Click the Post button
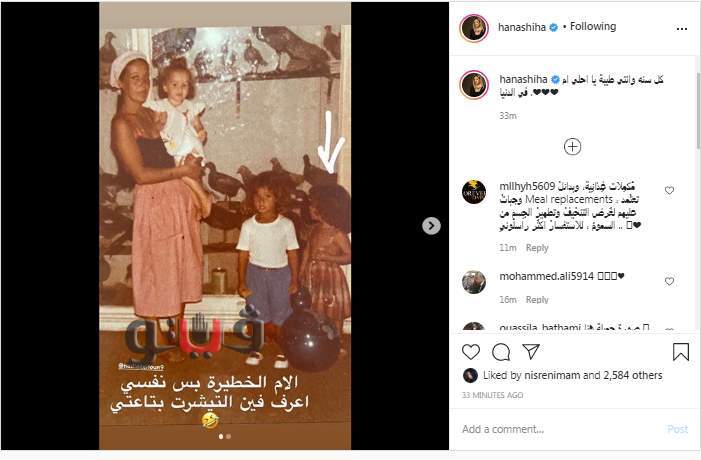The width and height of the screenshot is (701, 460). (677, 429)
